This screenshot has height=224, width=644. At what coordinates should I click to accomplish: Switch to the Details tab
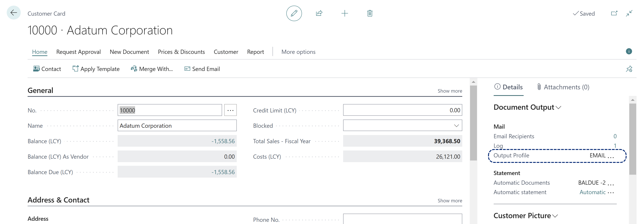(509, 87)
